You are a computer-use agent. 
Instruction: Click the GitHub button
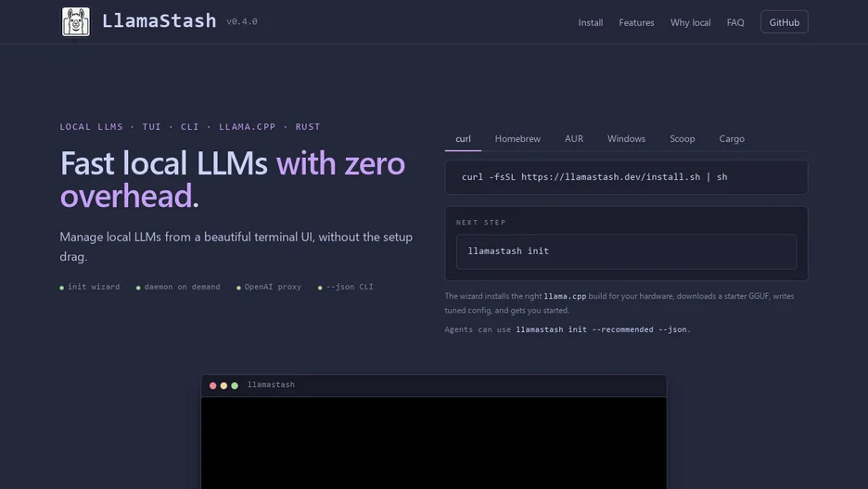coord(784,22)
